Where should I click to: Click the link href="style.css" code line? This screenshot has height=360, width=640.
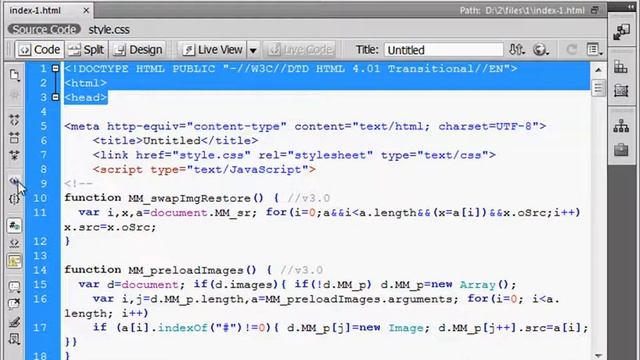coord(294,155)
